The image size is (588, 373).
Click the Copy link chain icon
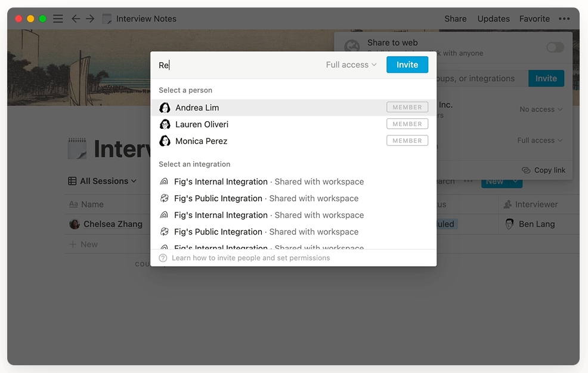(526, 170)
